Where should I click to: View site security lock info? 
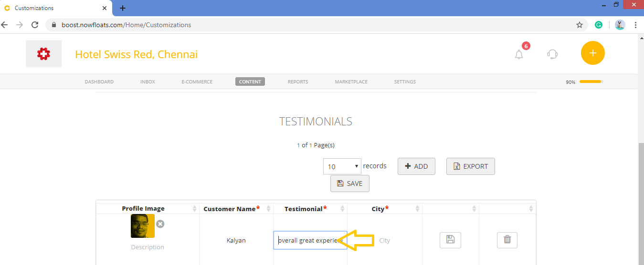tap(53, 25)
